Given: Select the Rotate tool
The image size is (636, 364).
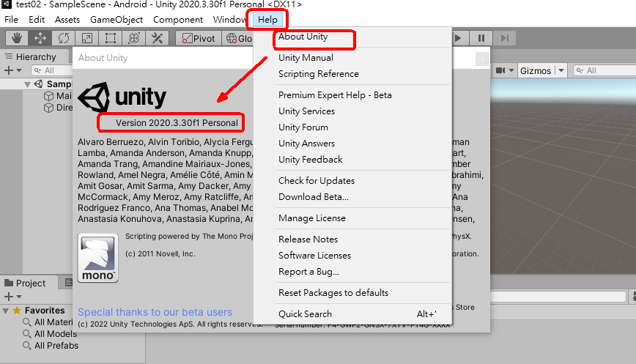Looking at the screenshot, I should point(63,38).
